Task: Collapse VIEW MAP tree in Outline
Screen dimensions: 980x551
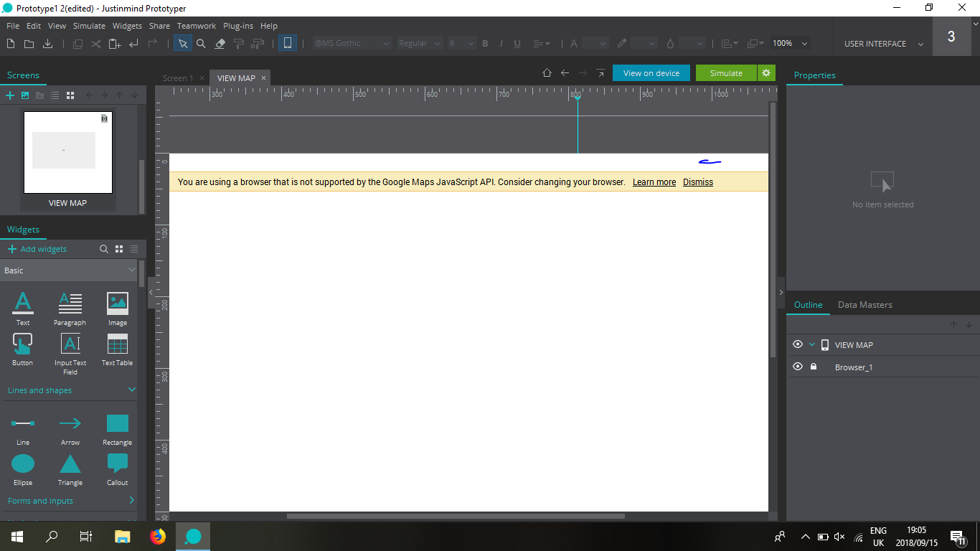Action: [x=812, y=345]
